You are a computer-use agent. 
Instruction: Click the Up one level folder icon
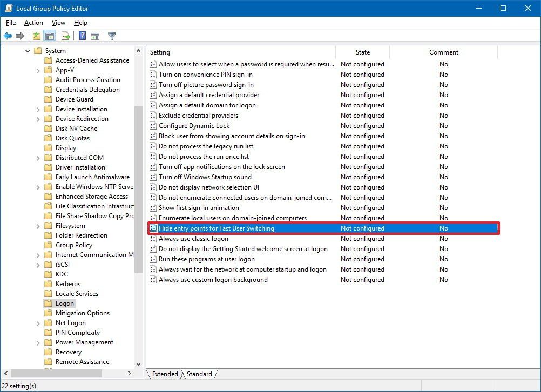pos(36,36)
